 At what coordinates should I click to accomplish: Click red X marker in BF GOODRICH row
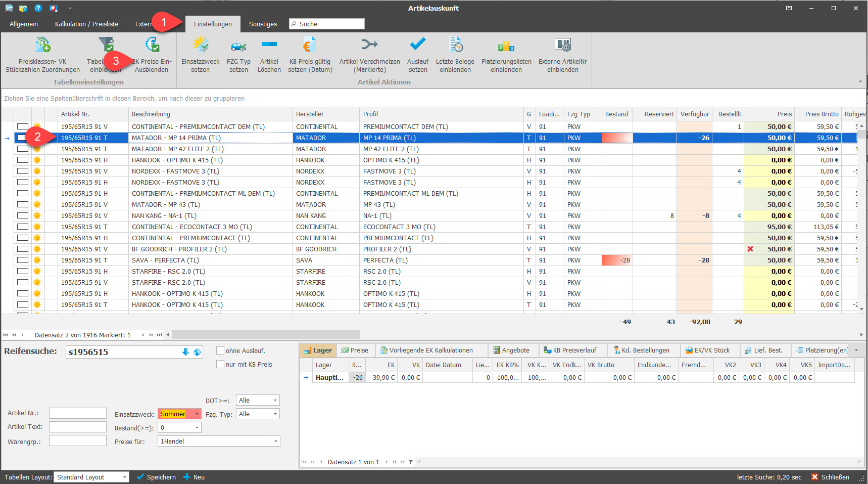750,249
